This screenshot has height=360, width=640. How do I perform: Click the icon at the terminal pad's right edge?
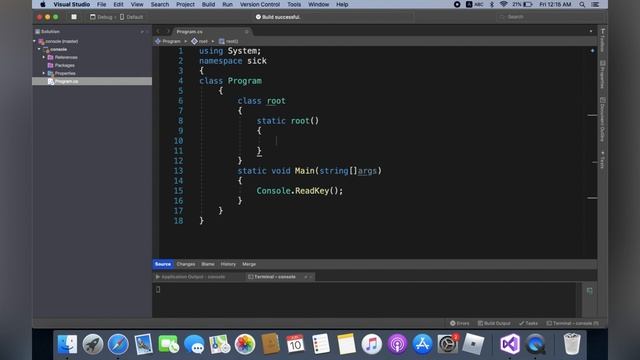[590, 291]
